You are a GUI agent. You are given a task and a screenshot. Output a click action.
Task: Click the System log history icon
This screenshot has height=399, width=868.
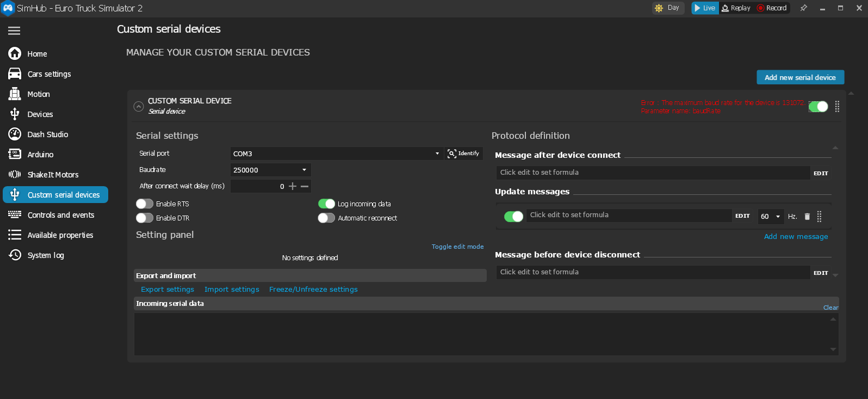[15, 255]
